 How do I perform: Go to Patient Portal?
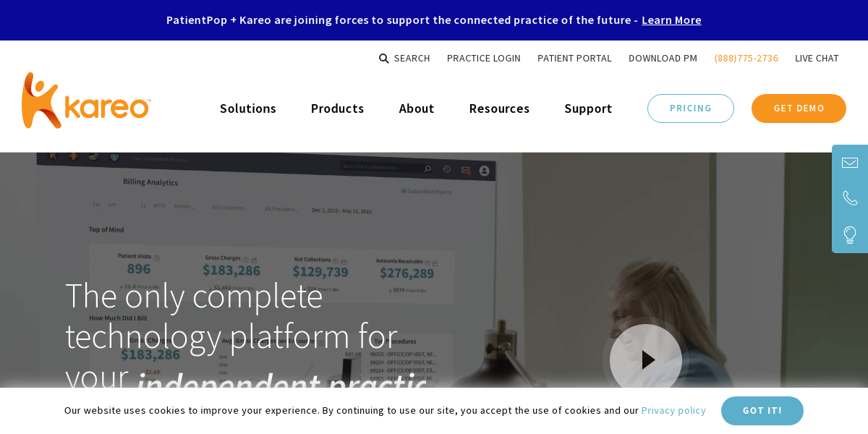(574, 59)
